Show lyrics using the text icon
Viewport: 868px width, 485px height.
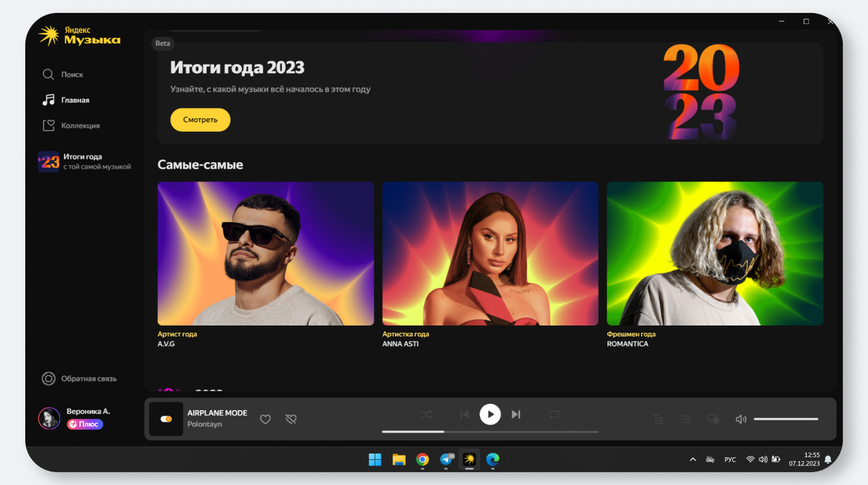(658, 419)
